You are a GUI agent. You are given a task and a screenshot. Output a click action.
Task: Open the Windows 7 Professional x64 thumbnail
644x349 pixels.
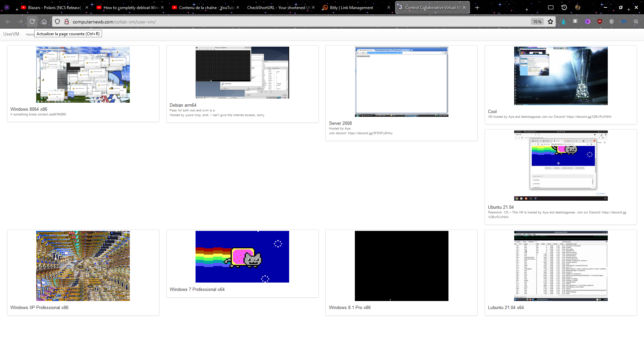point(242,257)
